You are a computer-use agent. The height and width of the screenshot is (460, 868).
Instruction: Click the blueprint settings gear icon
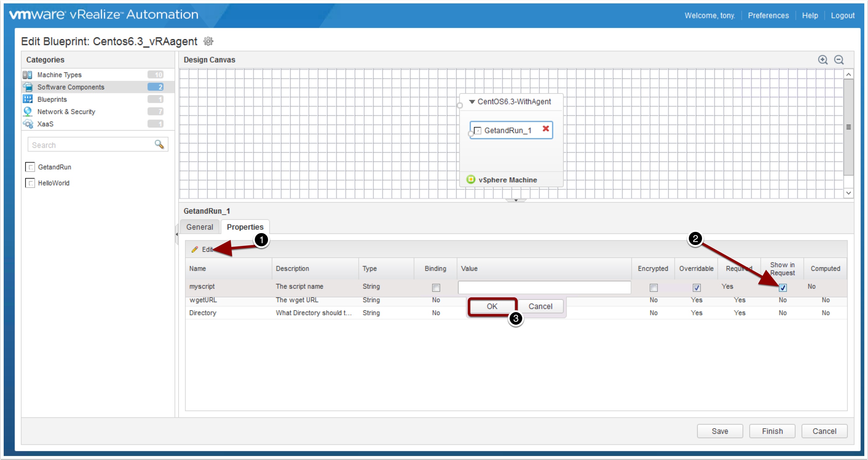pos(208,41)
